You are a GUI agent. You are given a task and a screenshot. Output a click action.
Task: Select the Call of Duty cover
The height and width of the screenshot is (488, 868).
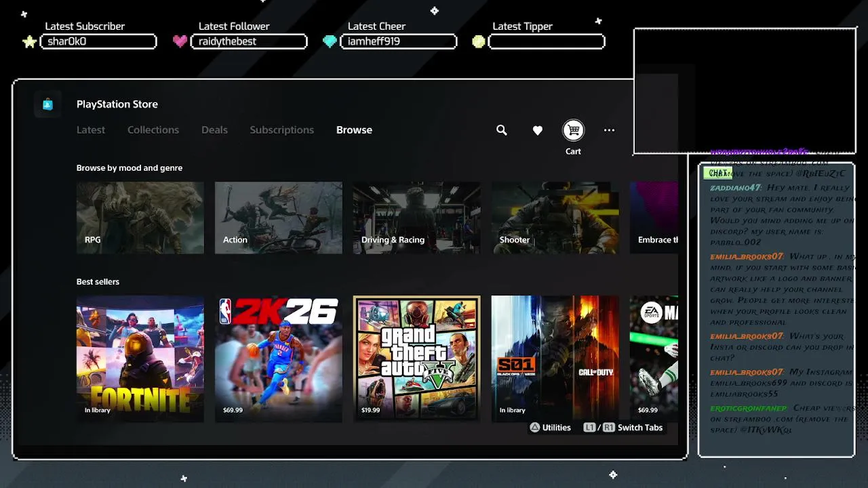click(555, 359)
